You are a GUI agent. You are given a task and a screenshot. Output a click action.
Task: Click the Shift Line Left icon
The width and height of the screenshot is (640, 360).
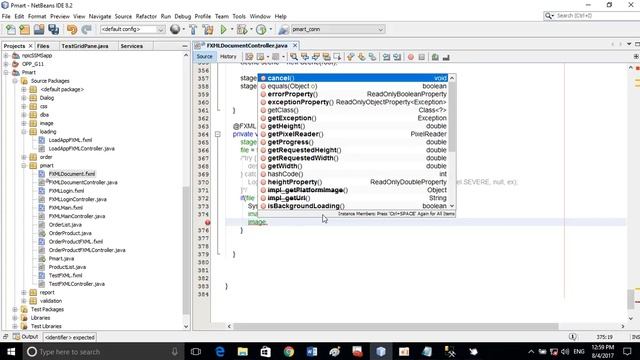pyautogui.click(x=386, y=57)
